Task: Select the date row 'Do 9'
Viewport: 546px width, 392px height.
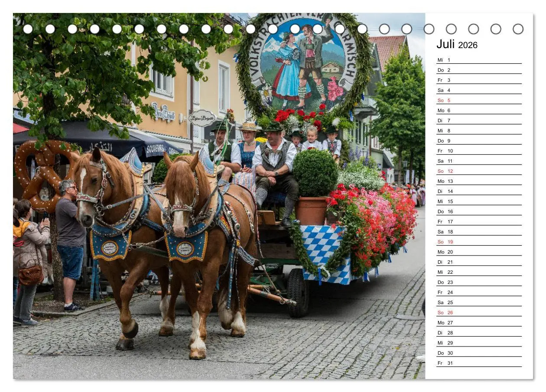Action: tap(479, 141)
